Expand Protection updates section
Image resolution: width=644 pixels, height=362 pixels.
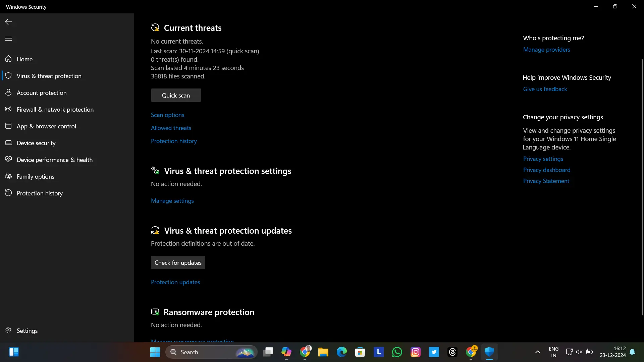(176, 282)
